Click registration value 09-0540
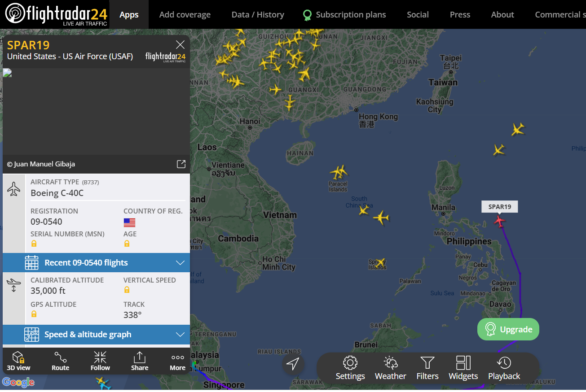 [46, 222]
